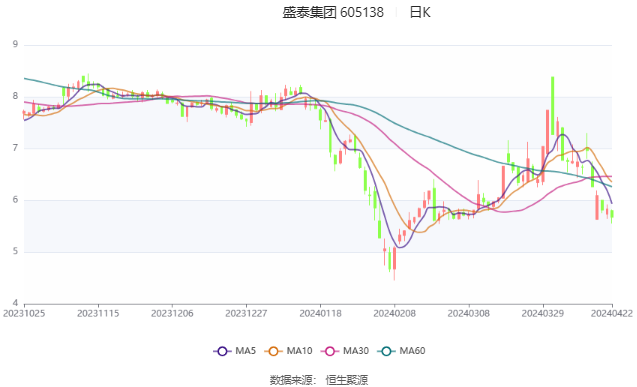Screen dimensions: 637x387
Task: Select the 20231115 date axis marker
Action: coord(98,313)
